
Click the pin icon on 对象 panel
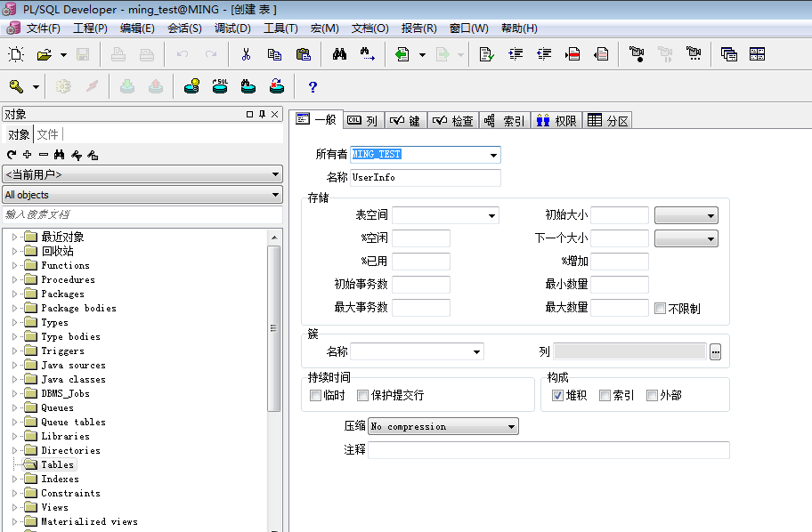click(262, 115)
